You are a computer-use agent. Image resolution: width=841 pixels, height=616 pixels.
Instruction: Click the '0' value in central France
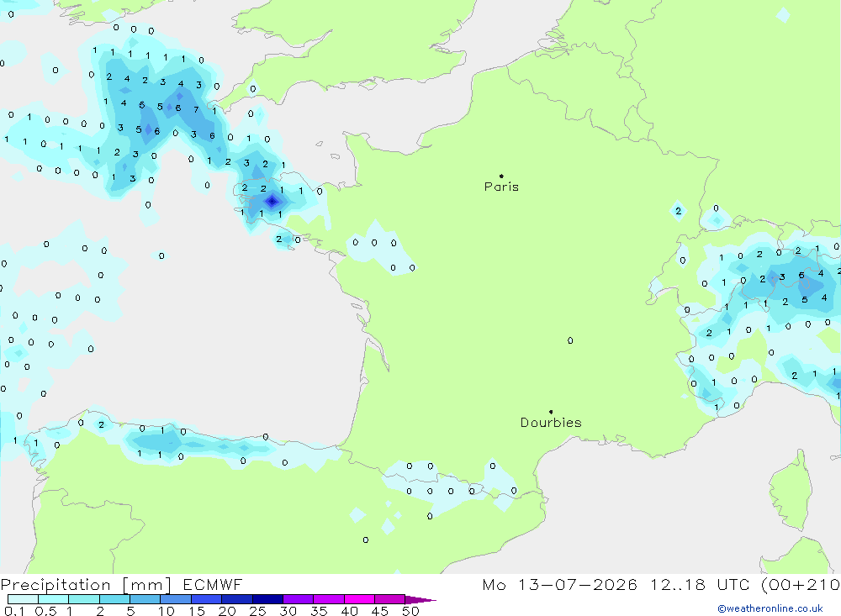click(x=570, y=340)
